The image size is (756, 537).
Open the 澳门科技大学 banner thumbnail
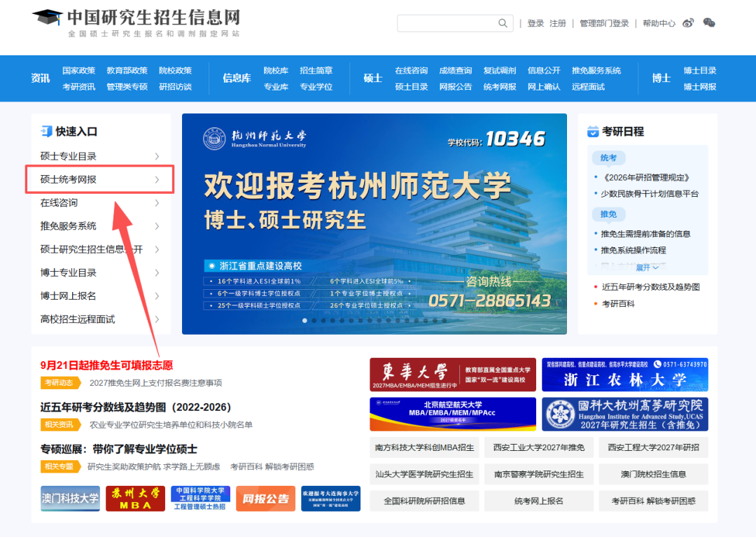[x=71, y=498]
